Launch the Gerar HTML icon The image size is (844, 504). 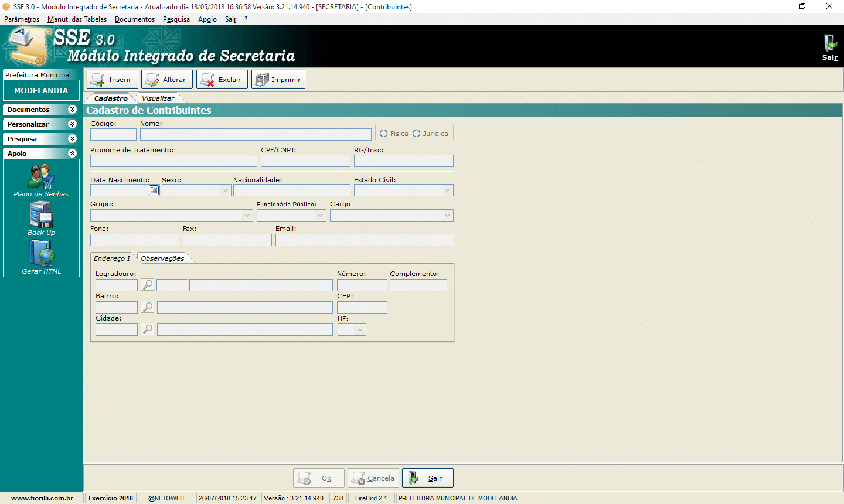(41, 254)
